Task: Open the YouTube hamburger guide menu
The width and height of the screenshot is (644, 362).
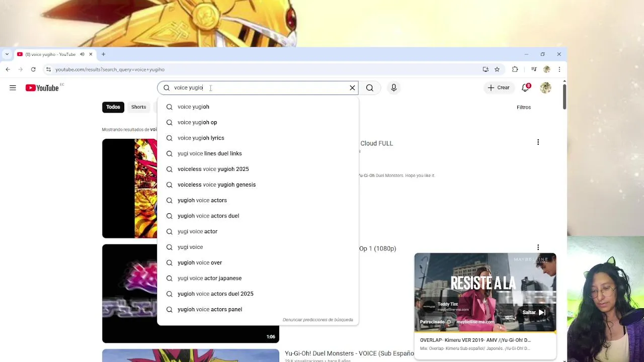Action: click(x=13, y=88)
